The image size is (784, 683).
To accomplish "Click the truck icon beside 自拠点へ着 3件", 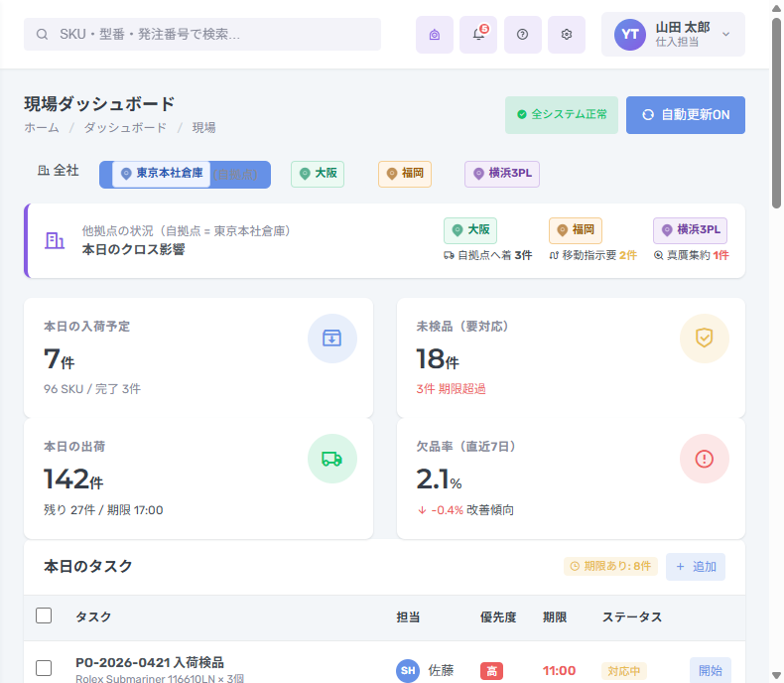I will click(x=449, y=255).
